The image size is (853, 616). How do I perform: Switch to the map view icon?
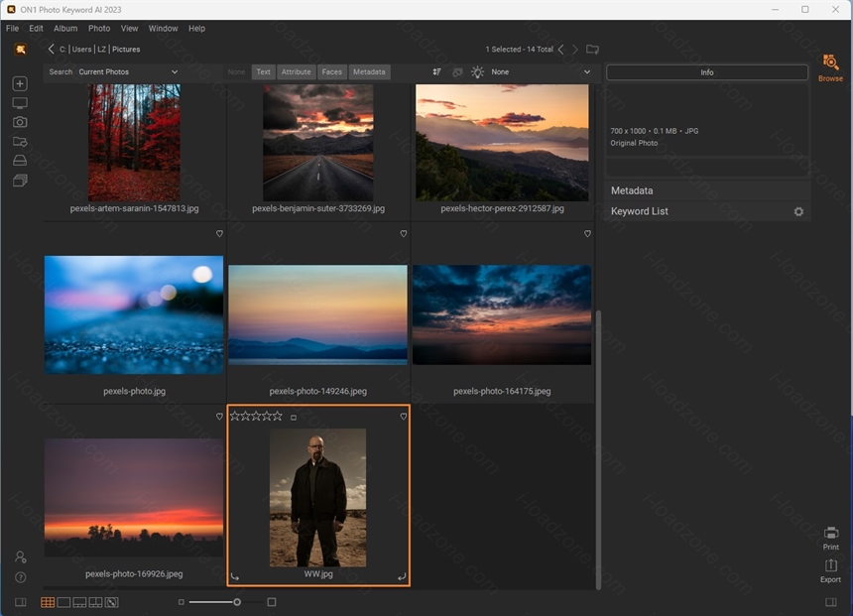click(x=111, y=602)
